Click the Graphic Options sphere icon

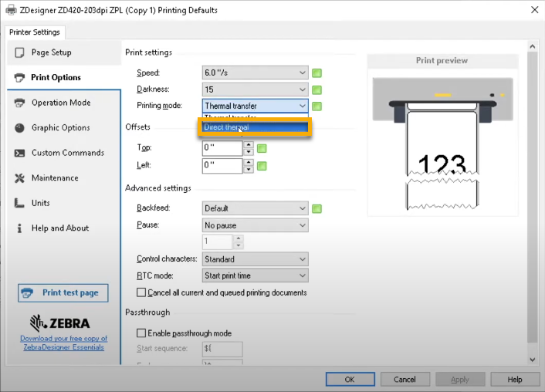pyautogui.click(x=19, y=128)
